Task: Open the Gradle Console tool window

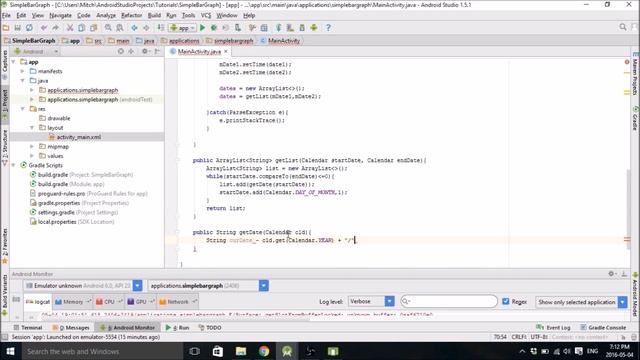Action: pos(603,327)
